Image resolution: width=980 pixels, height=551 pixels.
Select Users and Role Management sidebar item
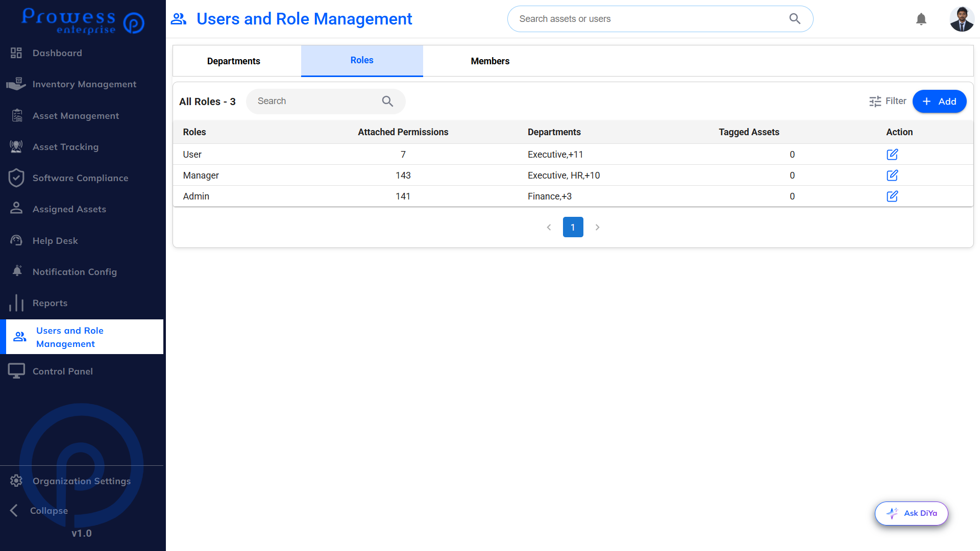[x=82, y=337]
